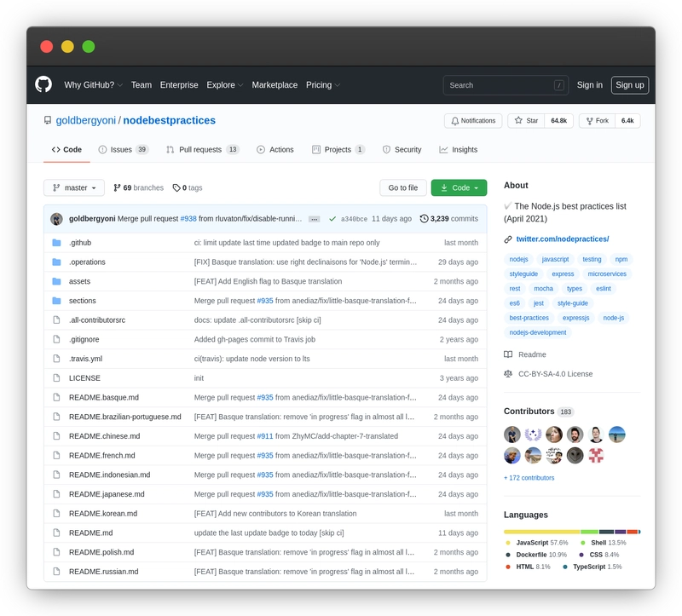Click the Enterprise navigation item
682x616 pixels.
click(x=179, y=84)
